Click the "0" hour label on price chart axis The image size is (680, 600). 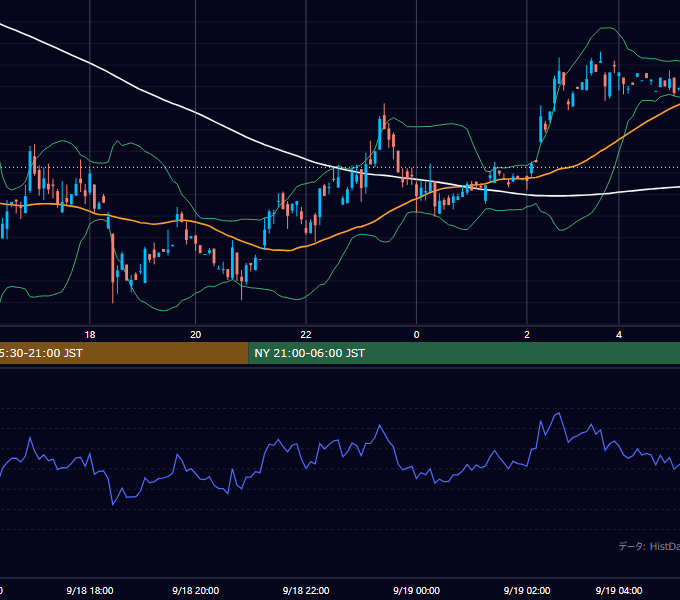coord(416,335)
